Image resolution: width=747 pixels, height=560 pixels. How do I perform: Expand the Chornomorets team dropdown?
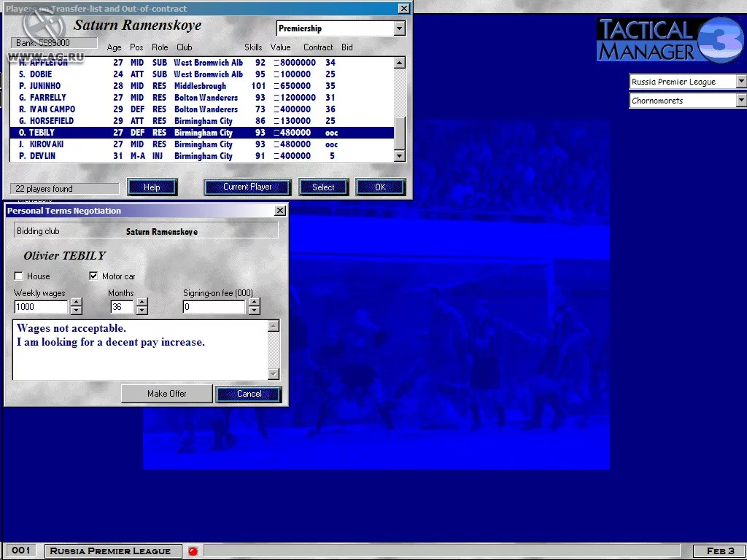point(741,101)
